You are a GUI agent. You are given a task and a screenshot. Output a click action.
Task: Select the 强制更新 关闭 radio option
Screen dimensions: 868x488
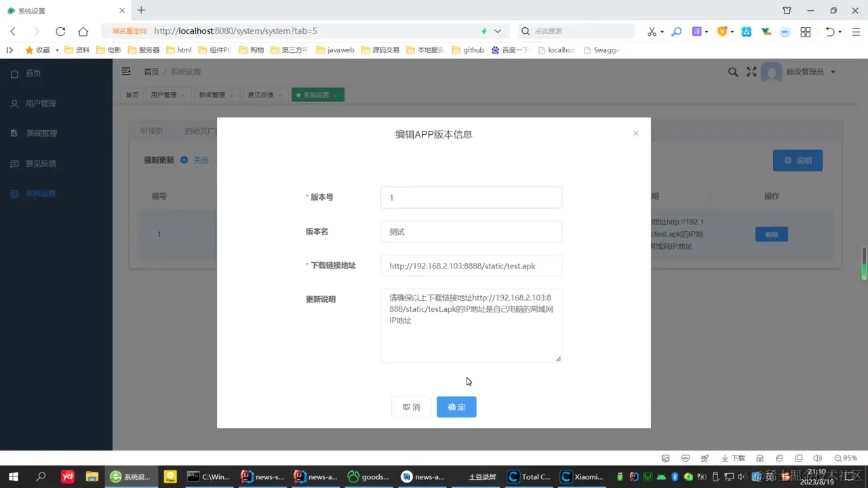pos(195,160)
